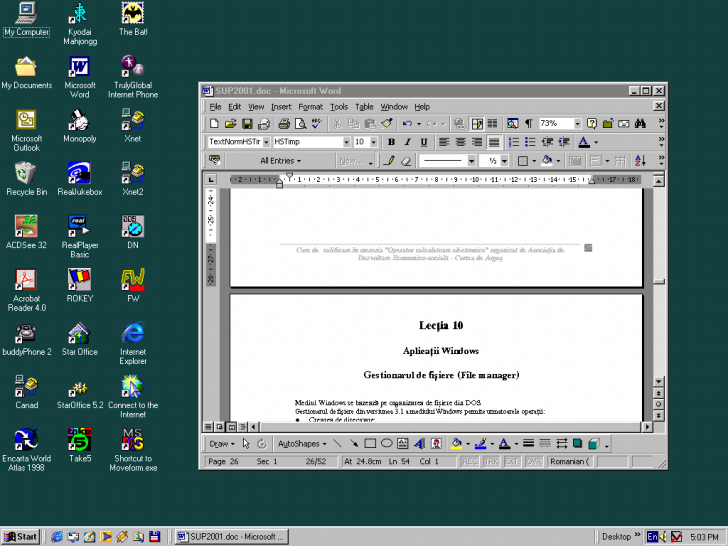Run Spelling and Grammar check
The width and height of the screenshot is (728, 546).
tap(317, 124)
